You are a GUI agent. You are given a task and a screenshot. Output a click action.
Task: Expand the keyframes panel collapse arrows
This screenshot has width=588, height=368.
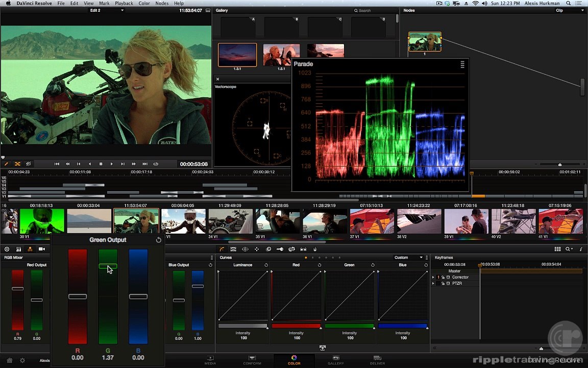pyautogui.click(x=435, y=348)
